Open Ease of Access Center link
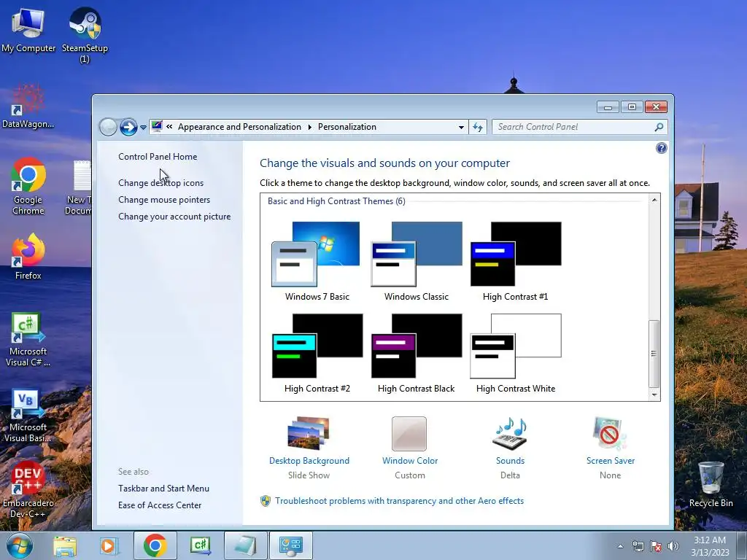The image size is (747, 560). point(160,505)
